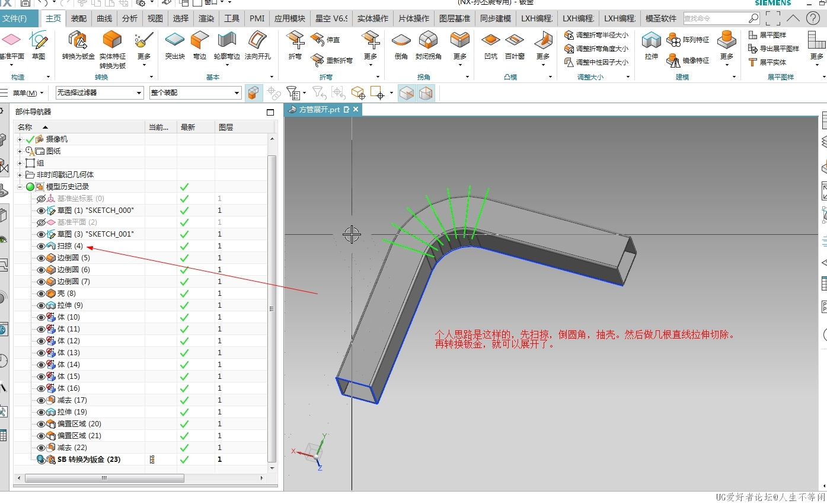Expand the 组 tree node
Screen dimensions: 827x504
(20, 163)
